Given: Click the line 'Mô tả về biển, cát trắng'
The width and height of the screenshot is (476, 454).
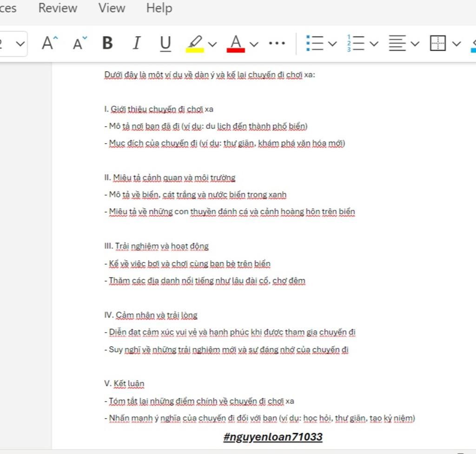Looking at the screenshot, I should [196, 195].
